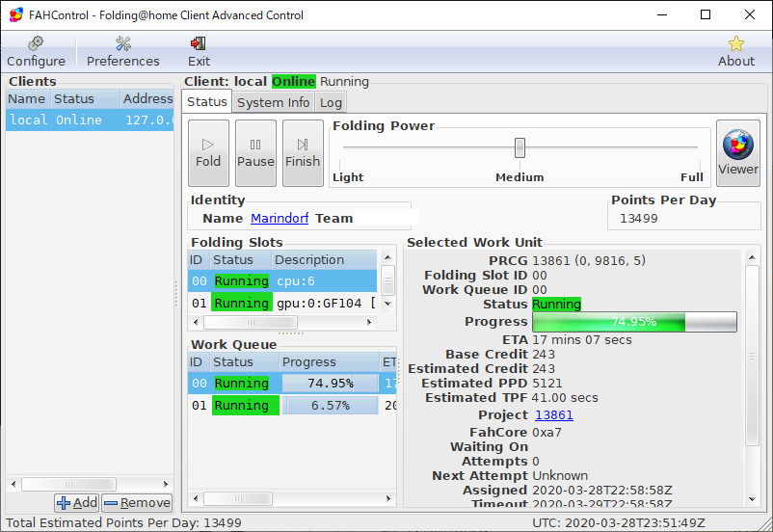773x532 pixels.
Task: Open the About star icon
Action: pos(735,51)
